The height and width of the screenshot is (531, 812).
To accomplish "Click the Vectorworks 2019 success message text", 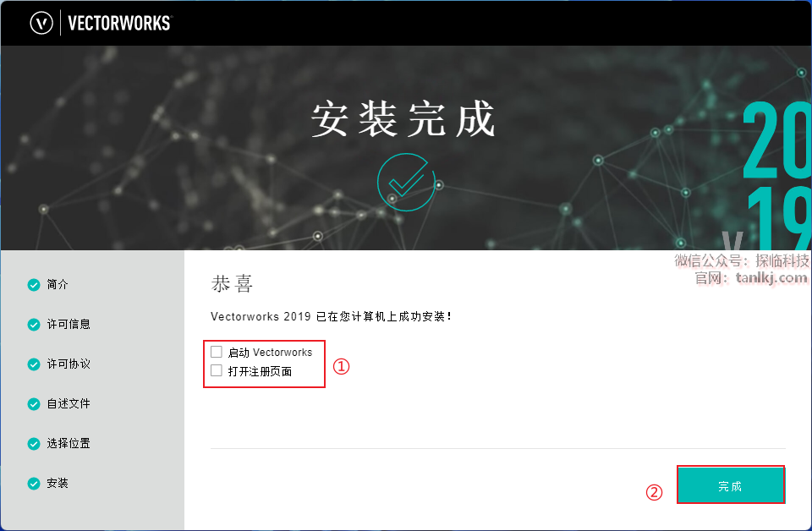I will coord(331,316).
